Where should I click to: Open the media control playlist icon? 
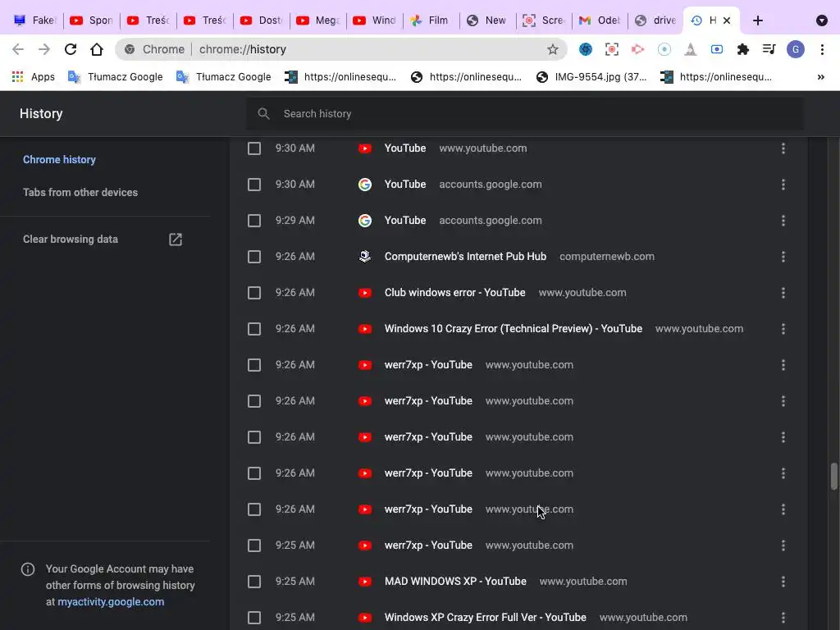769,49
